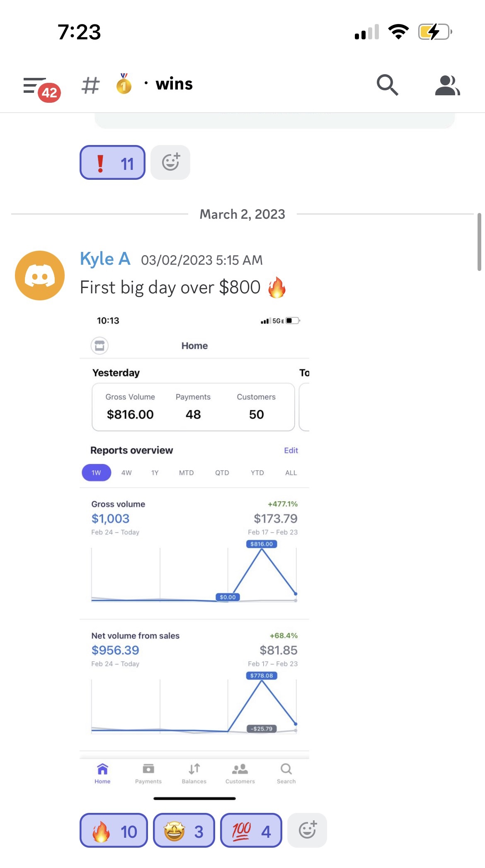Viewport: 485px width, 868px height.
Task: Toggle the exclamation mark reaction
Action: (112, 162)
